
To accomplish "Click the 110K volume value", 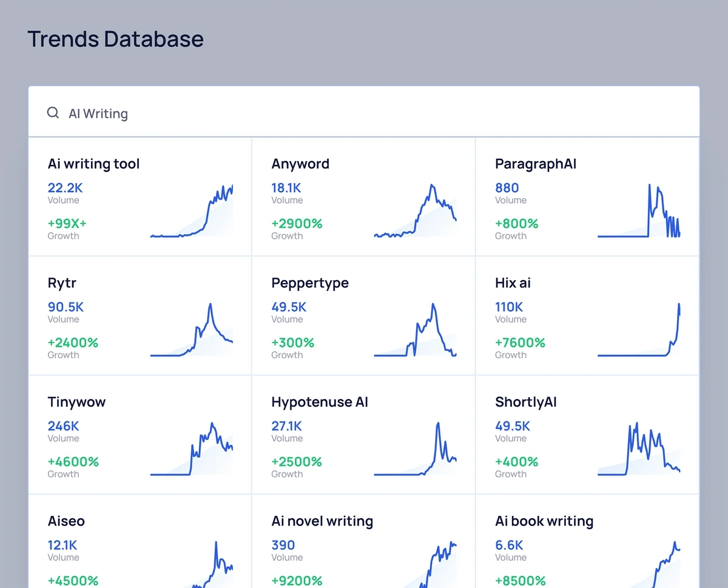I will pos(509,307).
